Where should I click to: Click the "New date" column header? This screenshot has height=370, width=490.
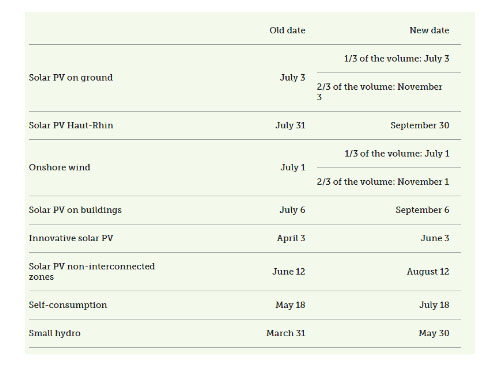(429, 30)
